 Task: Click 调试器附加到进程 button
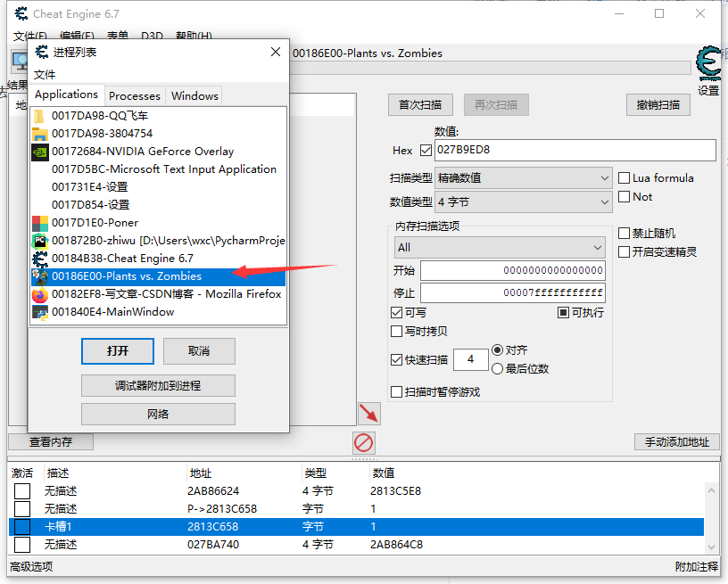tap(158, 386)
